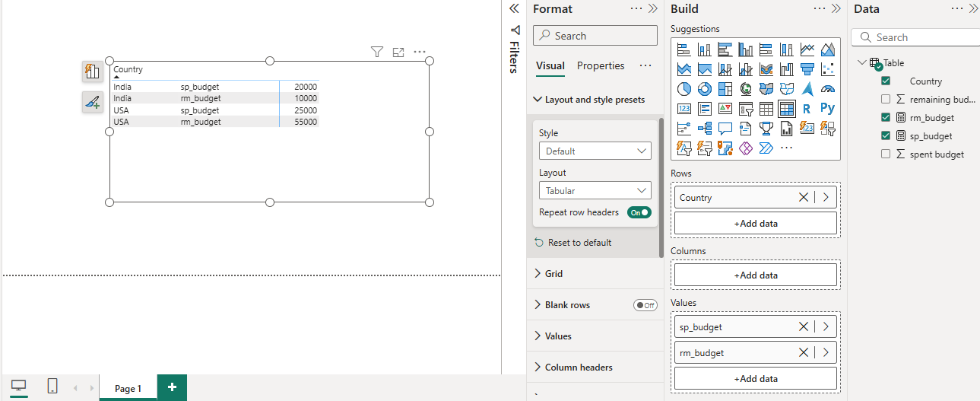This screenshot has height=401, width=980.
Task: Click Add data under Rows
Action: pyautogui.click(x=756, y=223)
